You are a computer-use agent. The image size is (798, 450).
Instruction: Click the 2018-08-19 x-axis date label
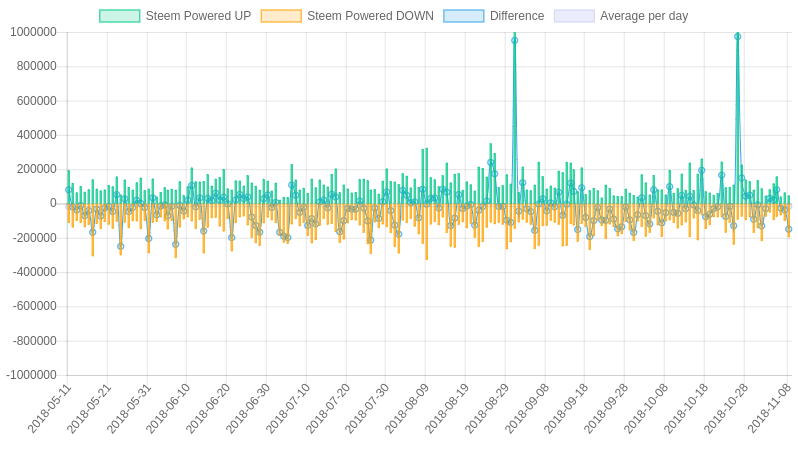[x=447, y=409]
